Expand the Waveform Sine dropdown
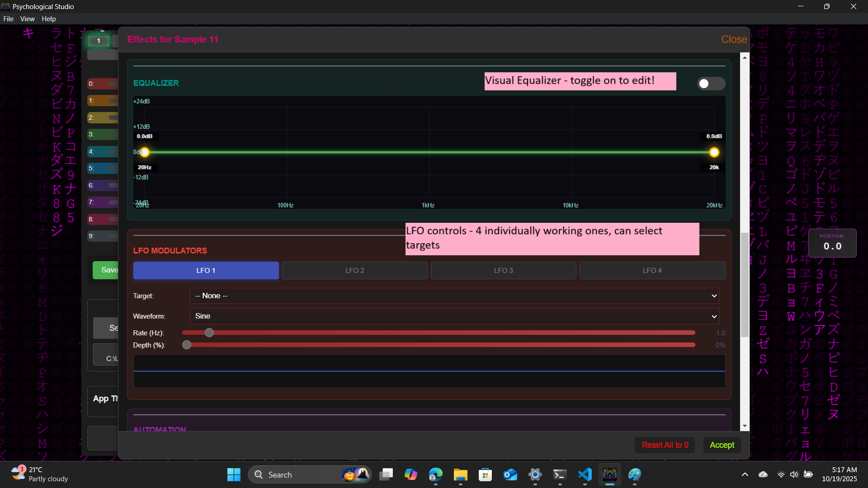 tap(454, 316)
